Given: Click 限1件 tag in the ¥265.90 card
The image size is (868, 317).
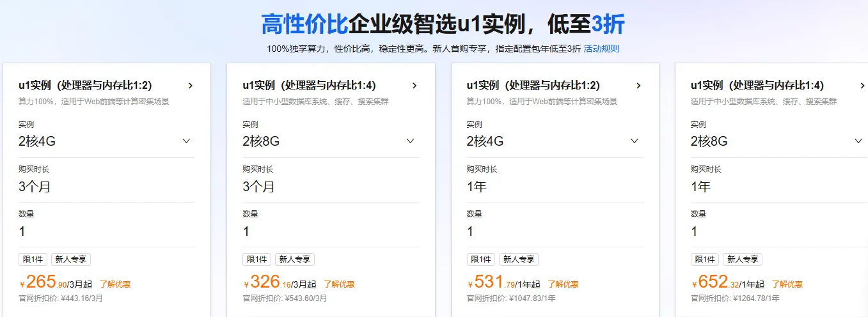Looking at the screenshot, I should click(33, 259).
